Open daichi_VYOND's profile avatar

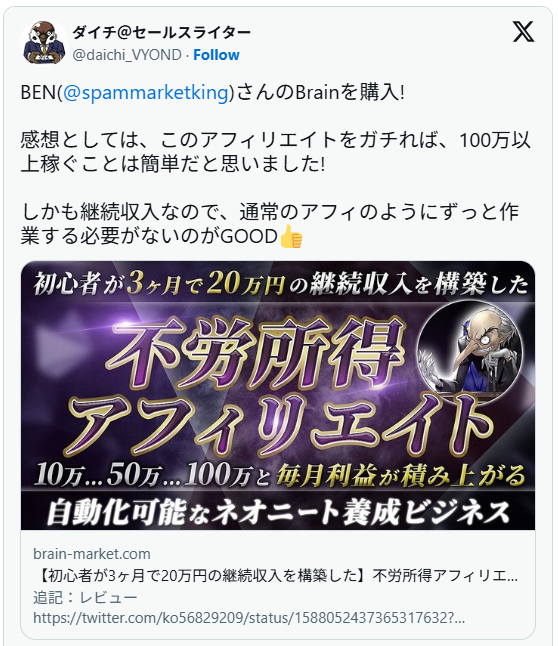tap(44, 43)
